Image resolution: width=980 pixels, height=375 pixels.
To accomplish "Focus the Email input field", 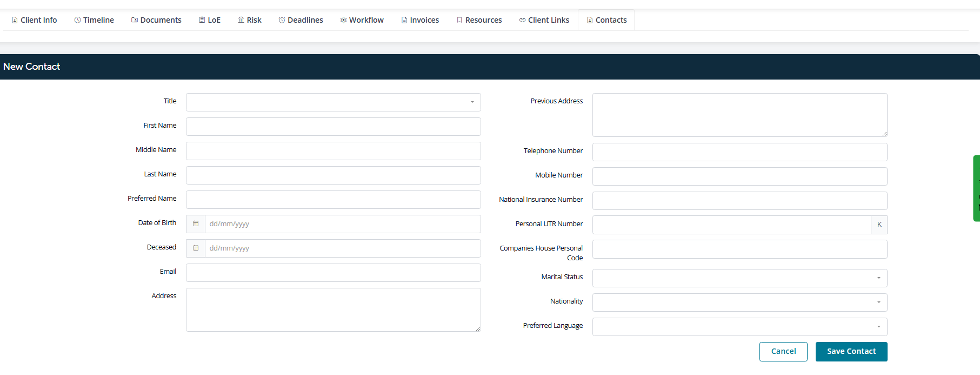I will 333,273.
